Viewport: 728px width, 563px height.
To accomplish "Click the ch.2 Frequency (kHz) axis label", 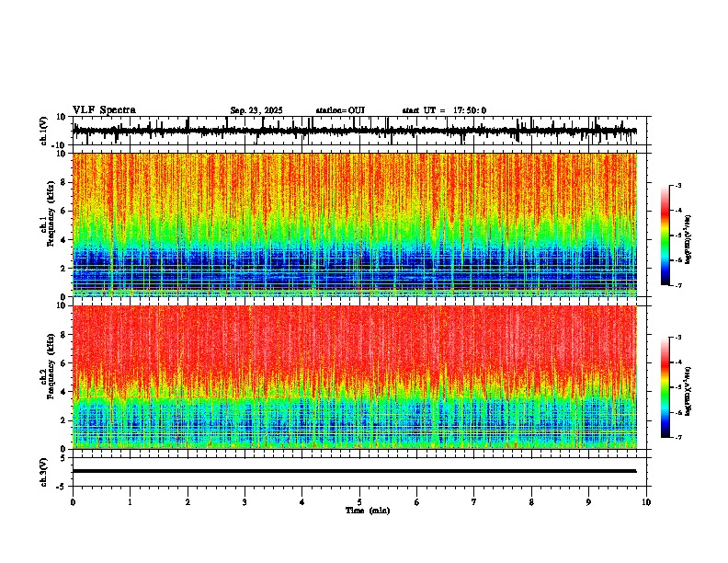I will [47, 366].
